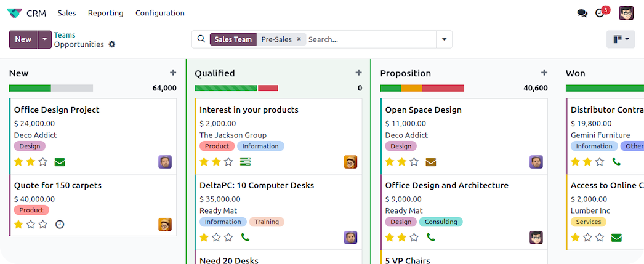Open the Opportunities settings gear
The width and height of the screenshot is (644, 264).
click(x=111, y=44)
